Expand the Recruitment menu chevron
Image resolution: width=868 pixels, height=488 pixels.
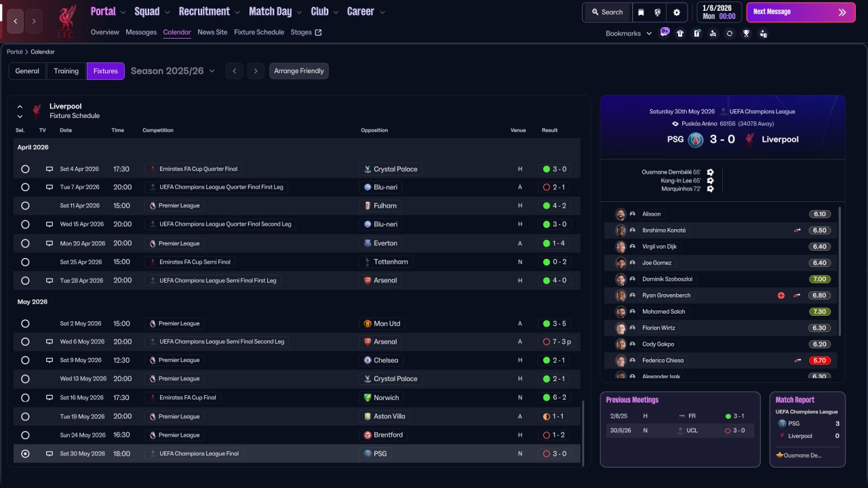pos(237,12)
